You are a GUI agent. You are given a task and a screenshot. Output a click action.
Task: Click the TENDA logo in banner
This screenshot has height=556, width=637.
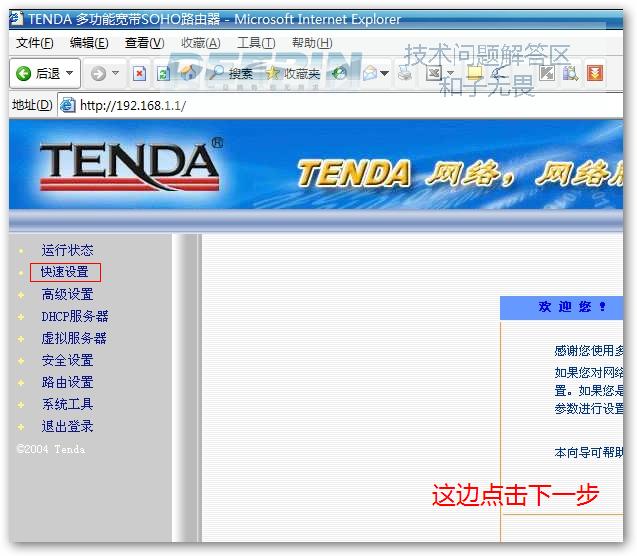(131, 165)
